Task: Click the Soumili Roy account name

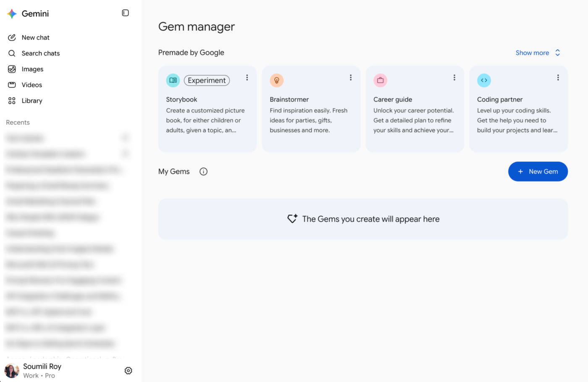Action: [42, 366]
